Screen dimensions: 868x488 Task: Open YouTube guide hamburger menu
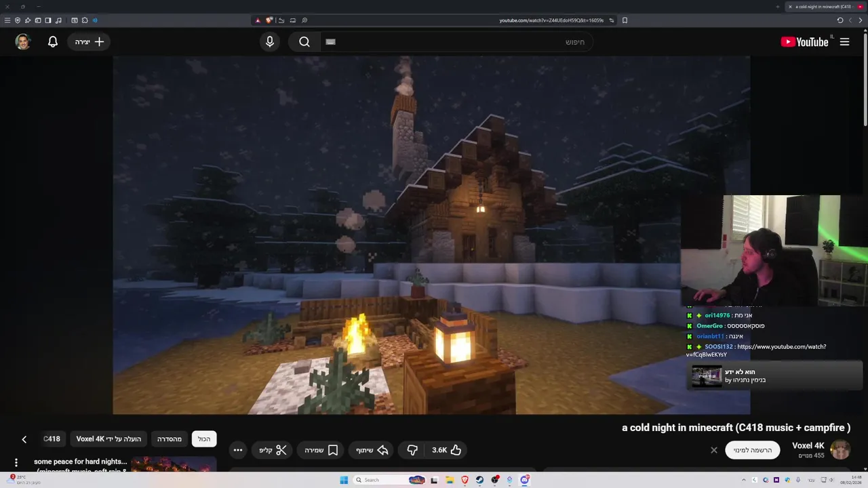click(x=844, y=42)
